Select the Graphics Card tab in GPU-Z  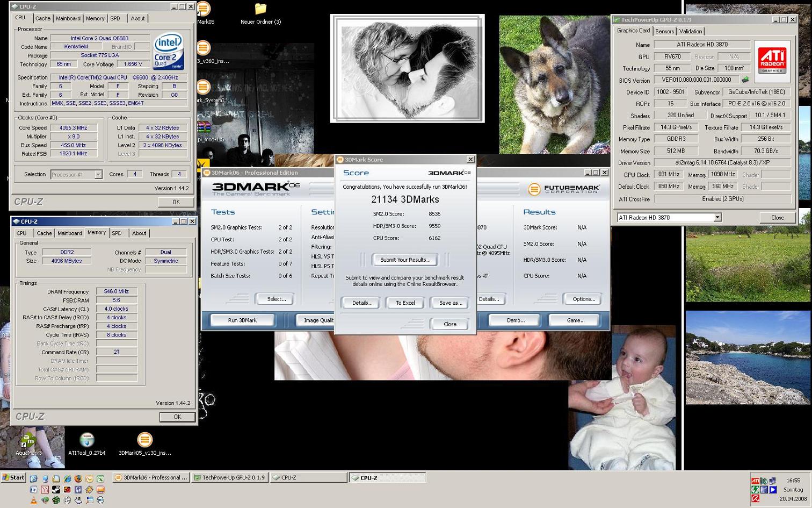(633, 31)
